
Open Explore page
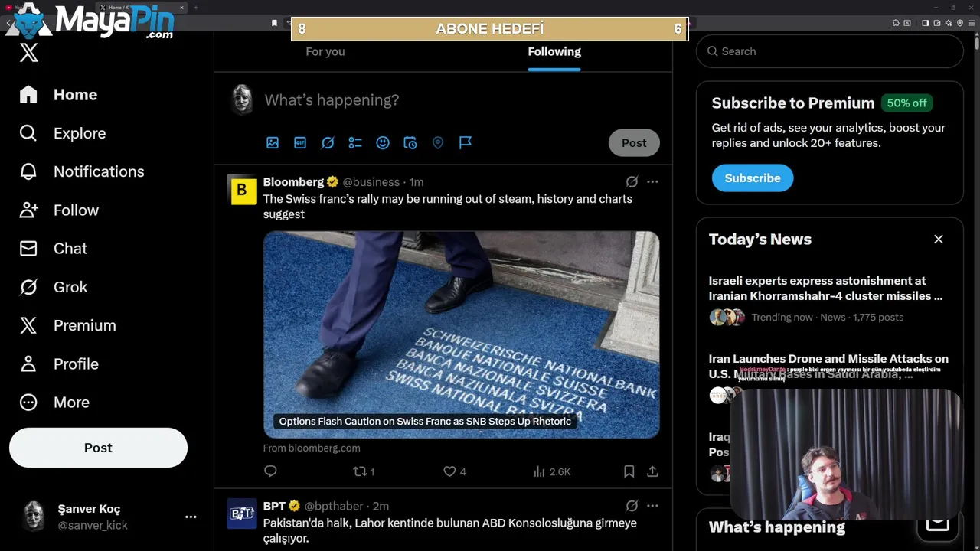click(x=63, y=133)
